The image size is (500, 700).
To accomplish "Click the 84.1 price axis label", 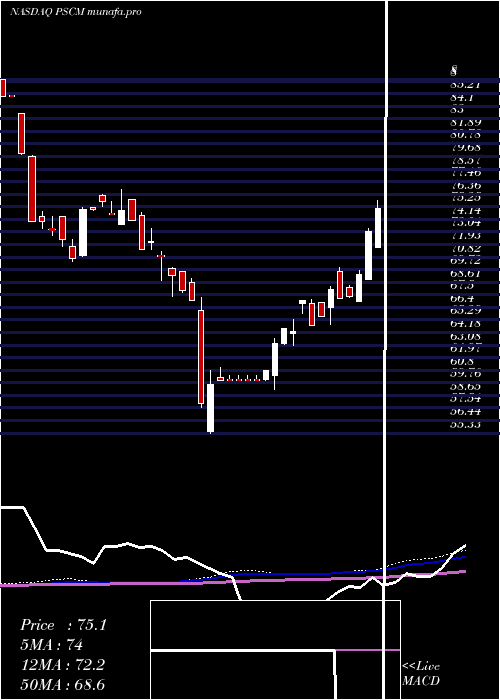I will pos(462,97).
